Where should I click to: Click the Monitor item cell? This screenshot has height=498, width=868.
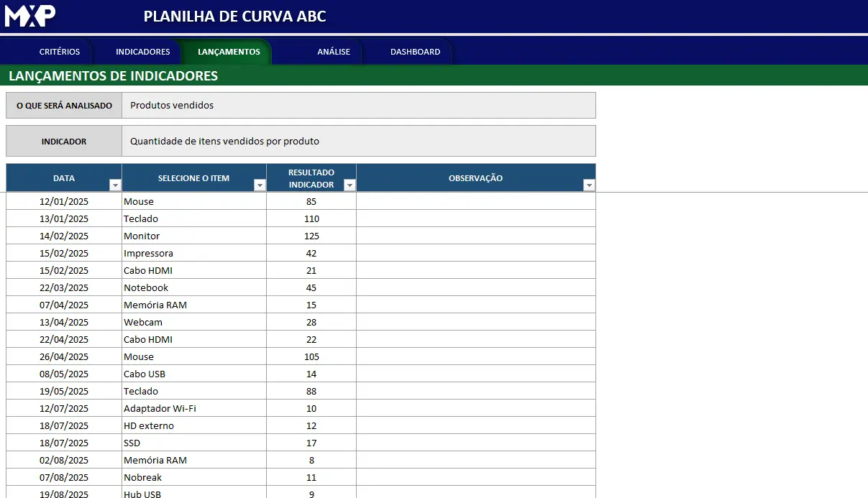coord(193,236)
